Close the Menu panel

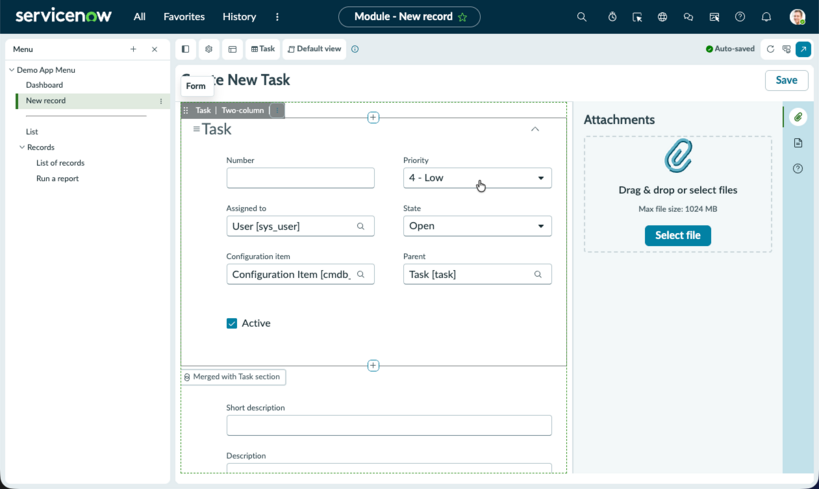click(x=155, y=49)
